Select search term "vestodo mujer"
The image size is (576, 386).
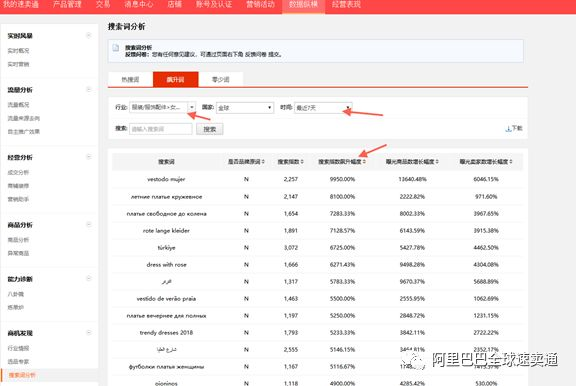pos(166,179)
